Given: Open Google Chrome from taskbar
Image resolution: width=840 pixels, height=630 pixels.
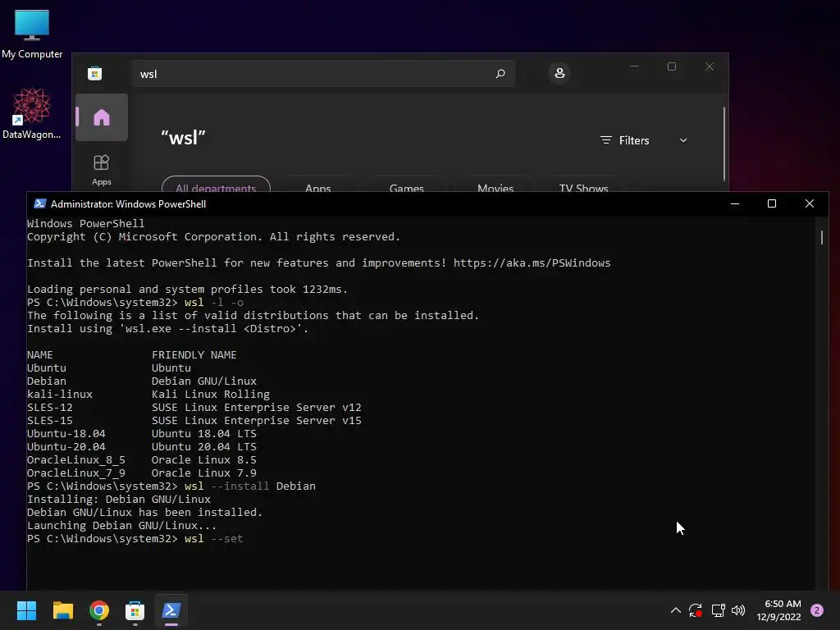Looking at the screenshot, I should pos(99,610).
